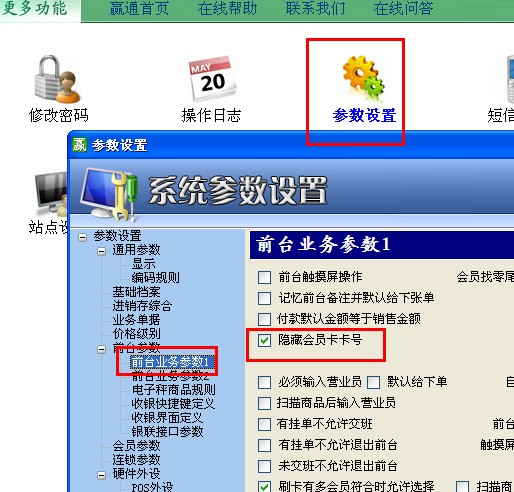
Task: Open the 修改密码 padlock icon
Action: 58,79
